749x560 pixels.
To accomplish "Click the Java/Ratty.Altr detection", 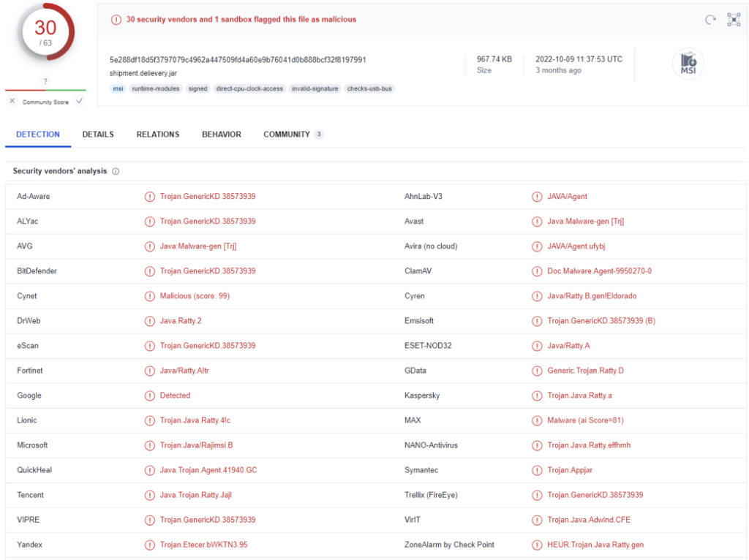I will pos(184,371).
